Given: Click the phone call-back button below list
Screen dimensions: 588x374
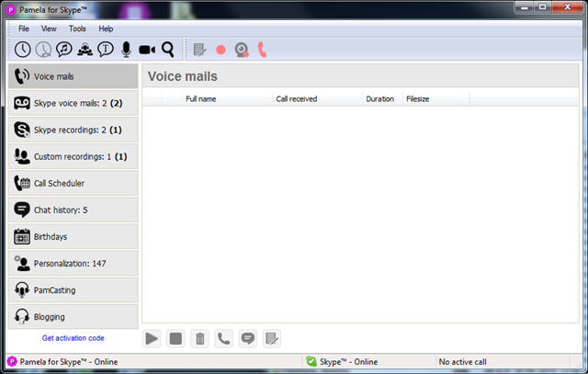Looking at the screenshot, I should click(224, 339).
